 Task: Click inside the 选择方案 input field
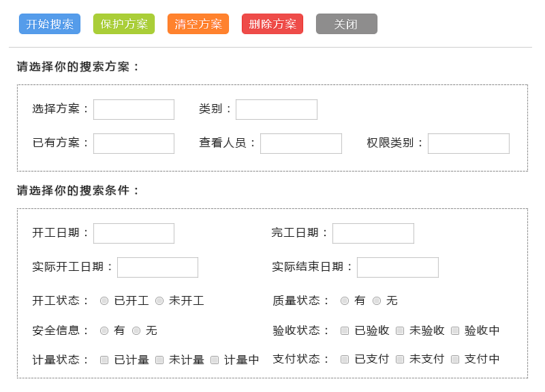[134, 109]
